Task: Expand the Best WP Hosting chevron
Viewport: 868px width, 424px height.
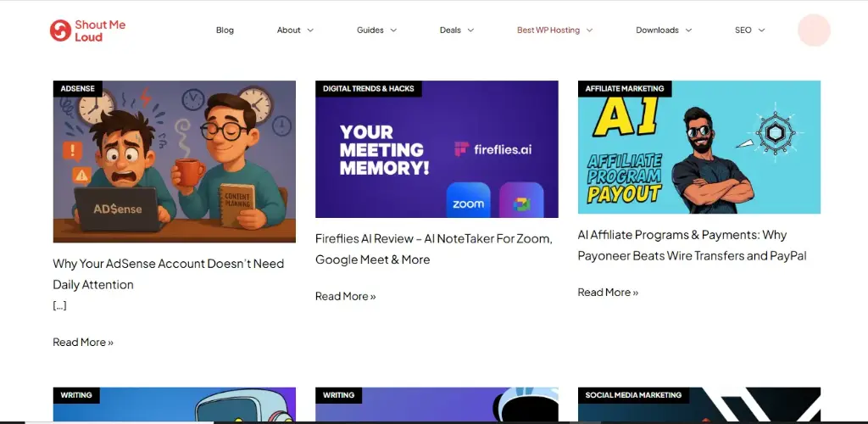Action: [x=590, y=31]
